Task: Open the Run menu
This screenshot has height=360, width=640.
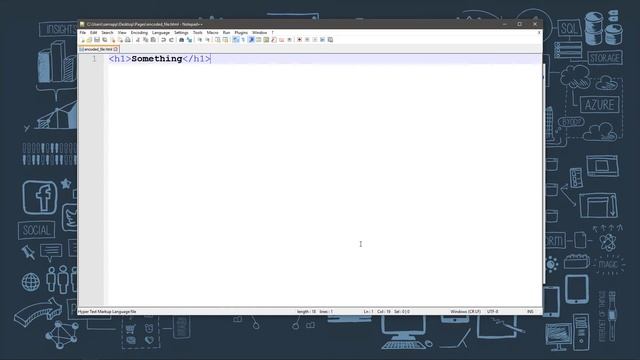Action: coord(226,33)
